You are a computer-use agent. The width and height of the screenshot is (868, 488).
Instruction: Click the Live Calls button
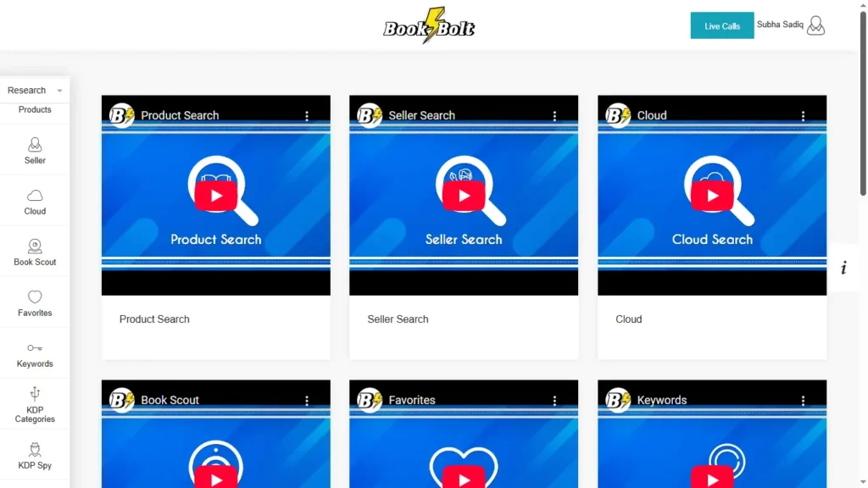point(722,25)
